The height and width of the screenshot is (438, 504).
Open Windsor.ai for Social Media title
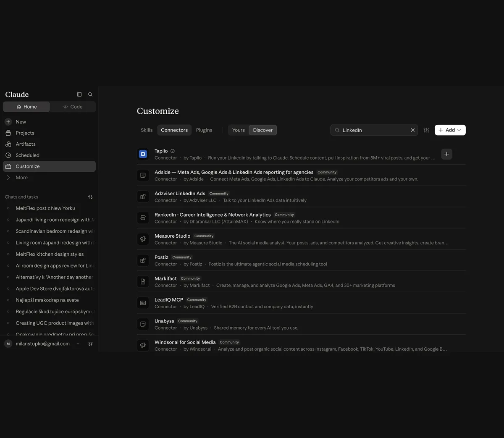coord(185,342)
